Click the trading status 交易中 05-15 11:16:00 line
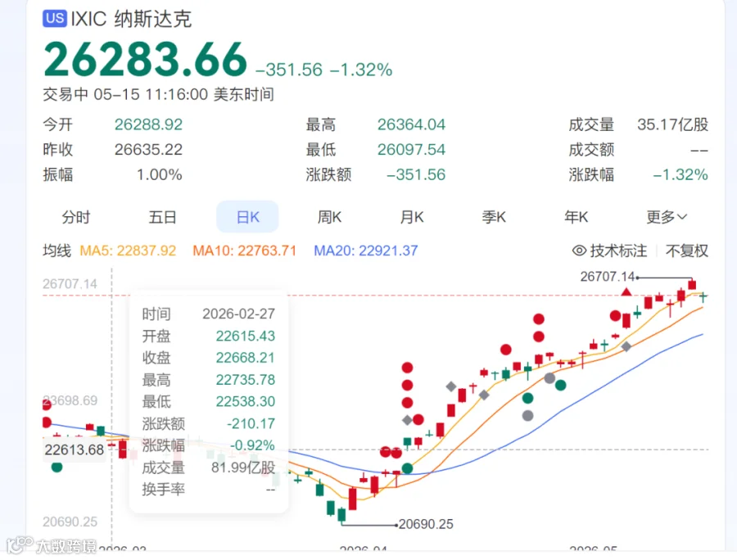 coord(158,94)
